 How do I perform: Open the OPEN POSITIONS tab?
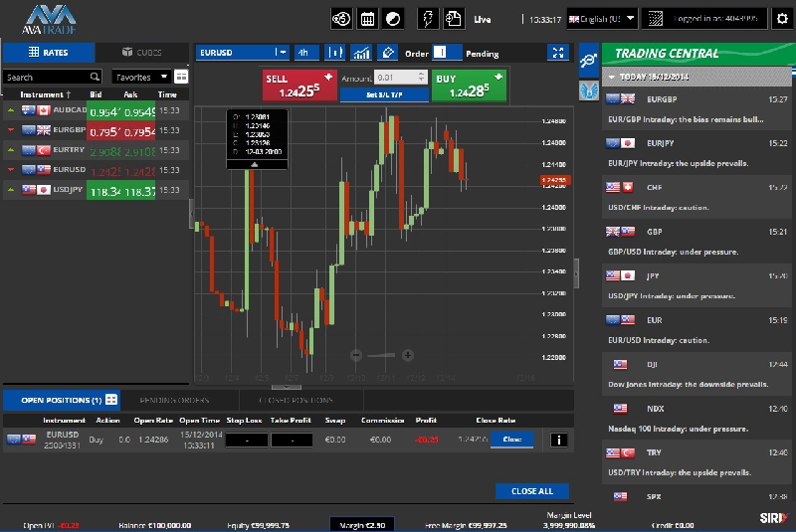(62, 400)
